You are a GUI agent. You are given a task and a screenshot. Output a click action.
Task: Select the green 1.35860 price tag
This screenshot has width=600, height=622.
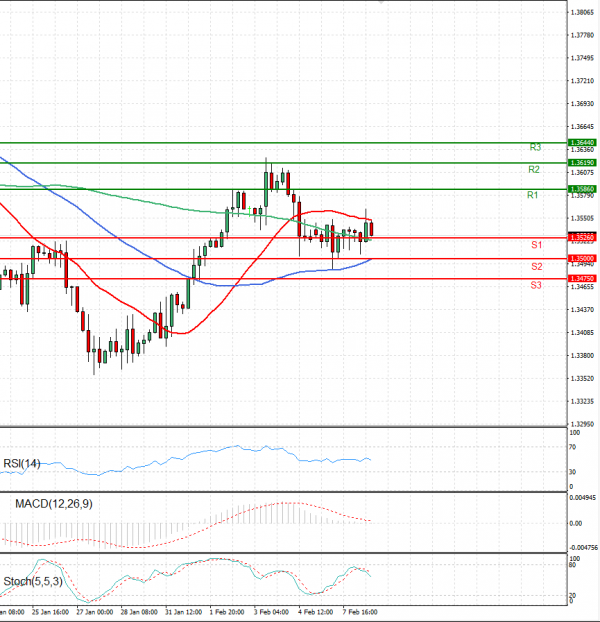[x=582, y=189]
